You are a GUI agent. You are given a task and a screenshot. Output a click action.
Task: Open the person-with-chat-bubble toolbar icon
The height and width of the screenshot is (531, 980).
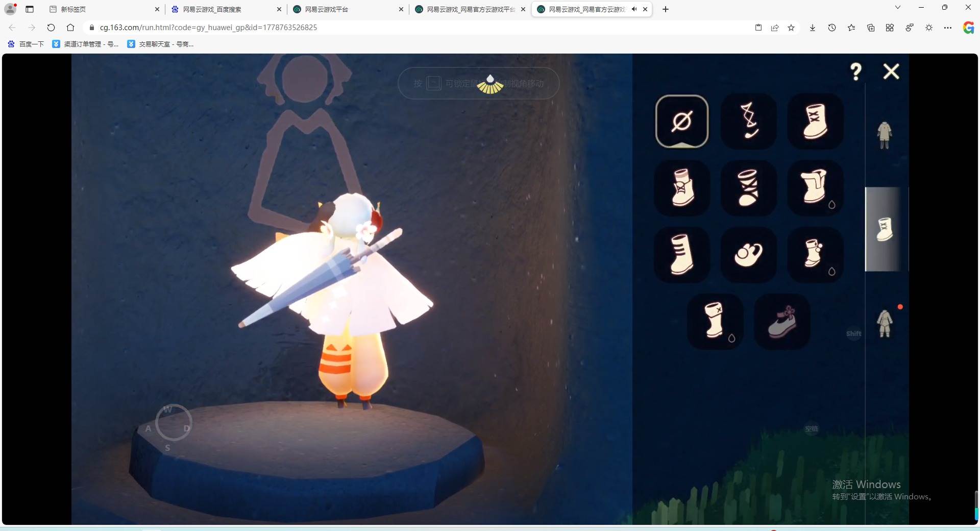pyautogui.click(x=910, y=28)
